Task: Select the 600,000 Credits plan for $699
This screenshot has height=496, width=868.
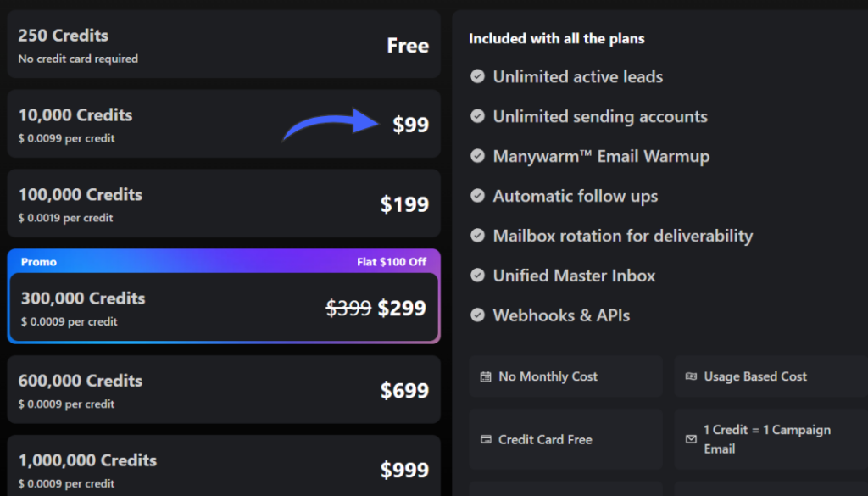Action: (x=223, y=389)
